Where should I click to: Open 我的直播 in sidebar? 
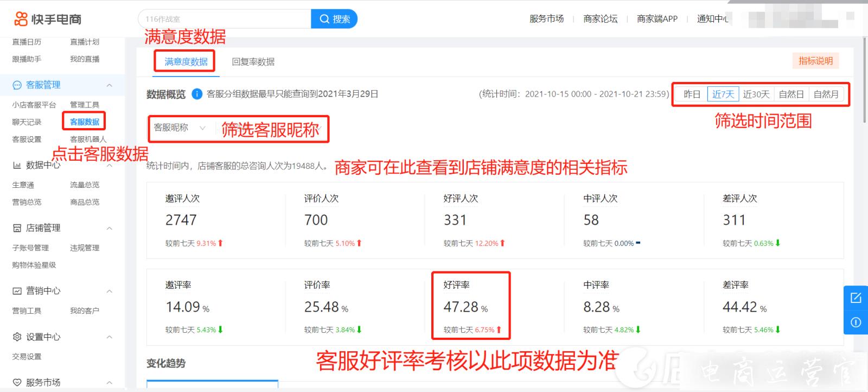tap(85, 59)
